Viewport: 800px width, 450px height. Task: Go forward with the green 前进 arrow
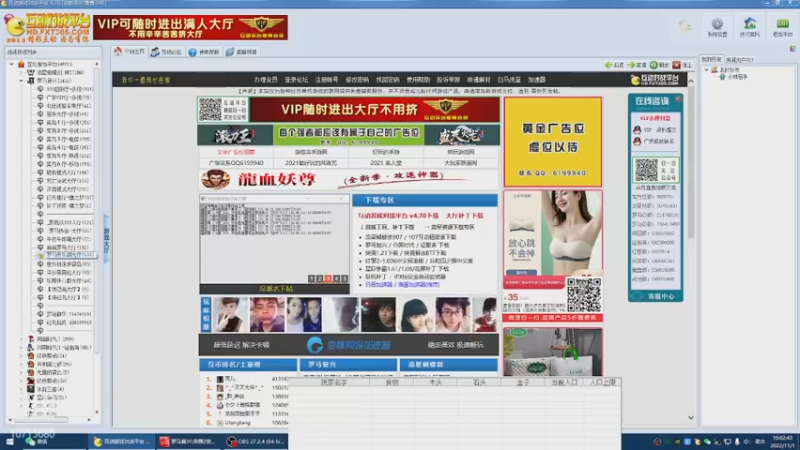click(x=636, y=65)
